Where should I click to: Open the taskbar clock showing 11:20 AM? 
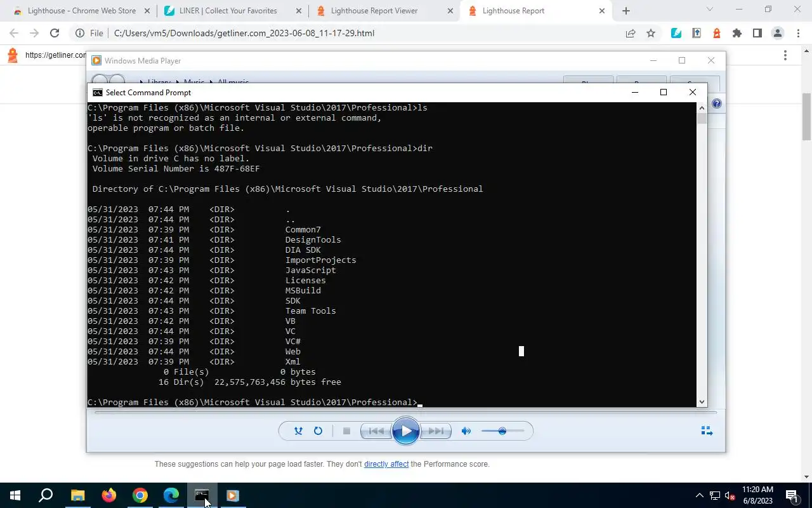[757, 495]
